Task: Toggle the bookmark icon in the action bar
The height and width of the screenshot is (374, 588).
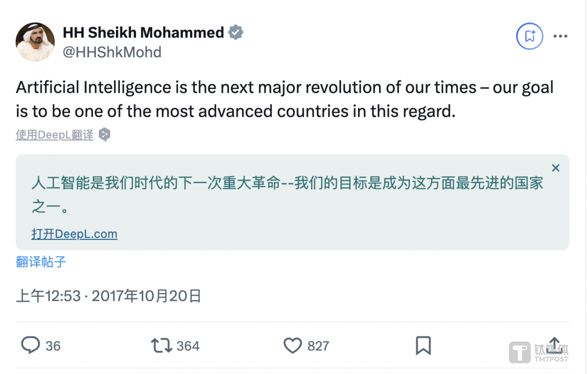Action: tap(423, 346)
